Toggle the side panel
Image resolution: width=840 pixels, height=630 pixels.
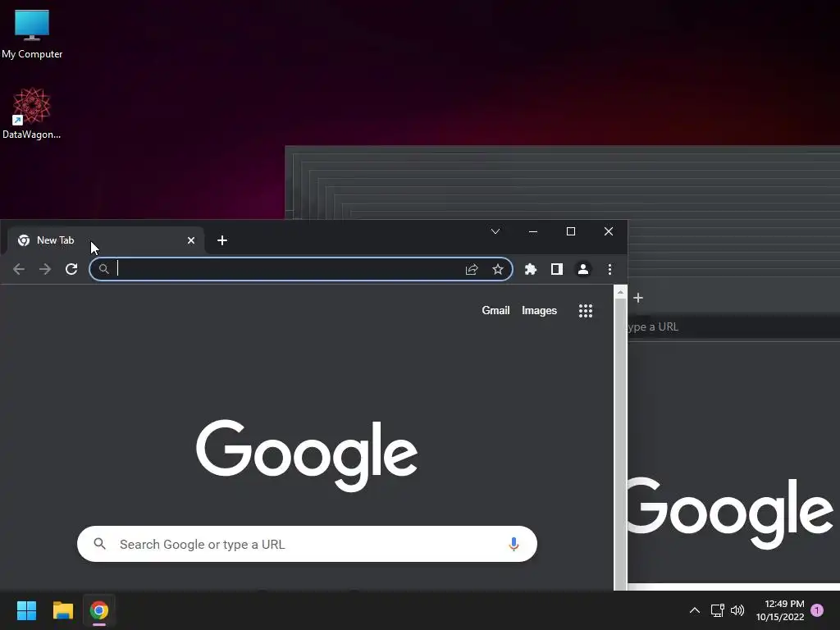click(x=557, y=269)
